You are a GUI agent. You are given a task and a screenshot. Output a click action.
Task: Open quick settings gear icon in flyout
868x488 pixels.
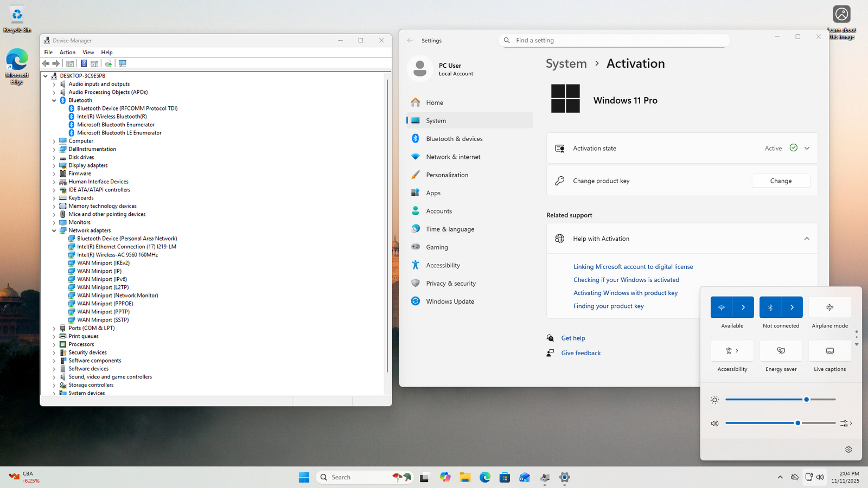point(848,450)
